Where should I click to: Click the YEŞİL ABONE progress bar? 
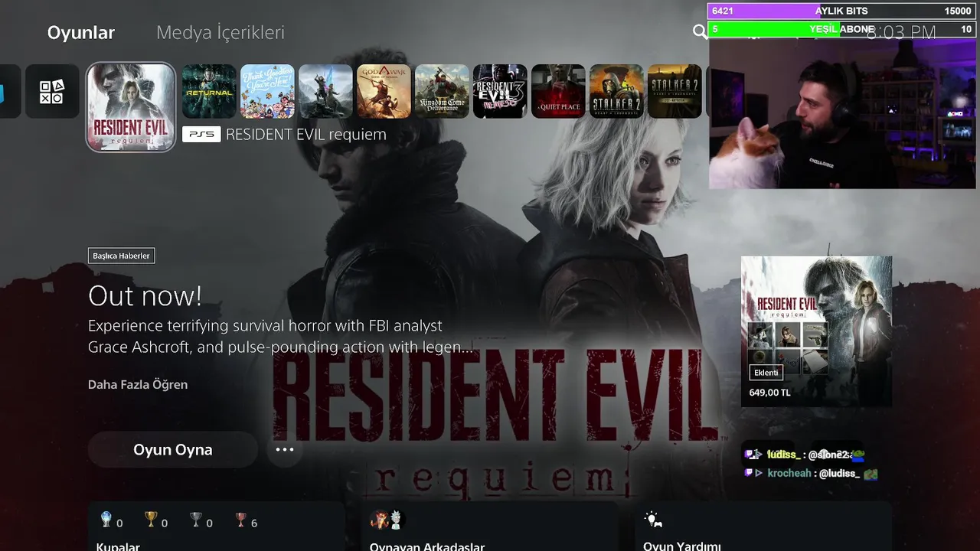[842, 30]
